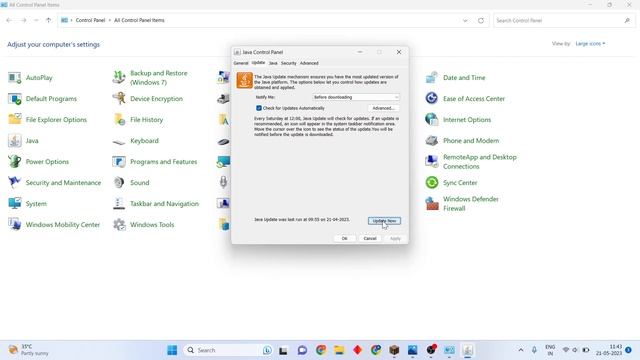The height and width of the screenshot is (360, 640).
Task: Open Sound settings icon
Action: pyautogui.click(x=119, y=182)
